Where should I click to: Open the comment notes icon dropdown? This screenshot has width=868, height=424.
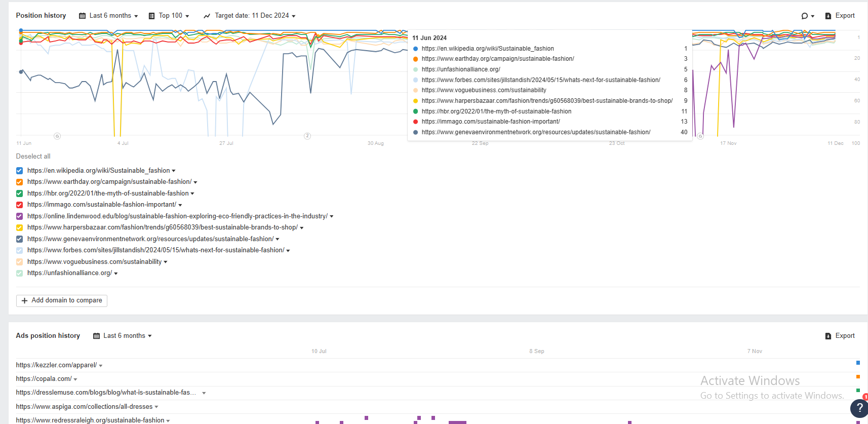click(x=807, y=16)
